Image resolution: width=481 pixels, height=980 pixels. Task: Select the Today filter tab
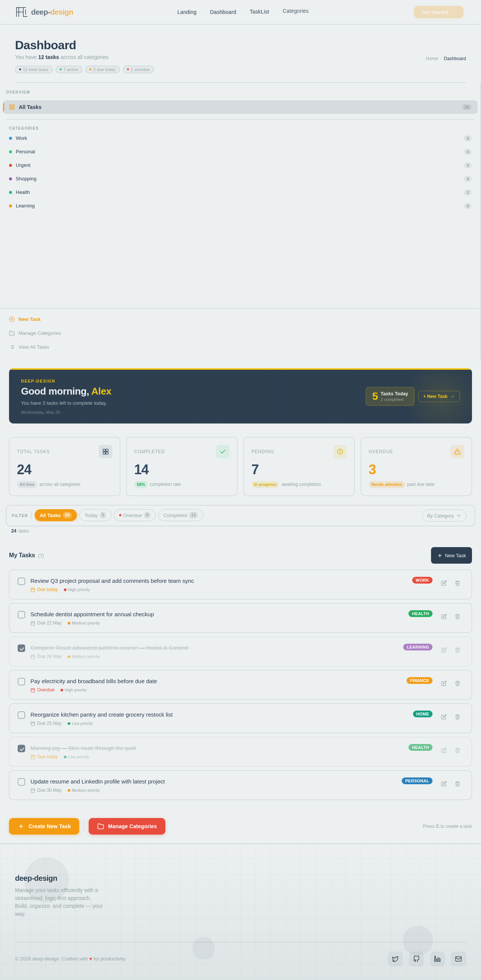coord(95,515)
